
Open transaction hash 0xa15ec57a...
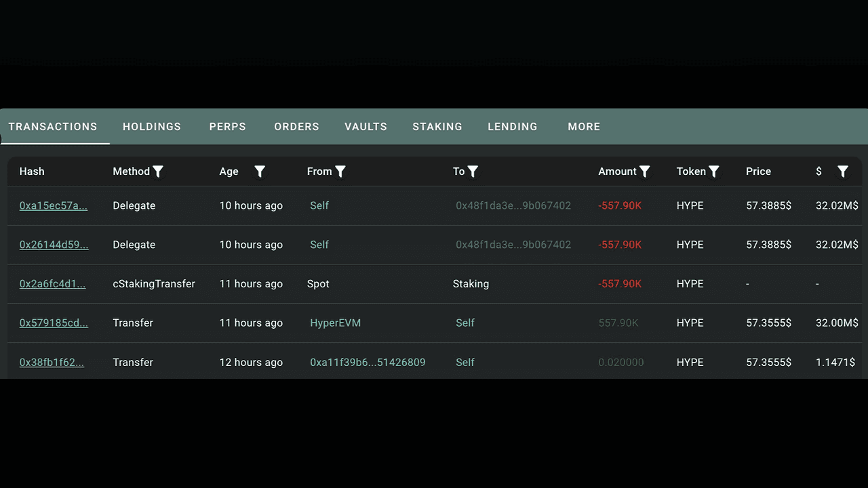pos(54,205)
